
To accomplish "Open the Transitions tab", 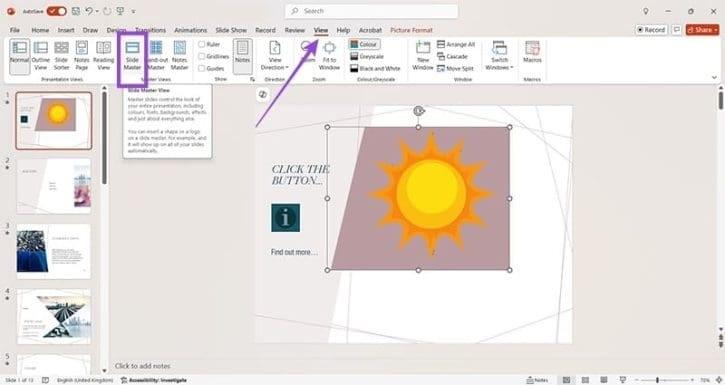I will pyautogui.click(x=150, y=30).
